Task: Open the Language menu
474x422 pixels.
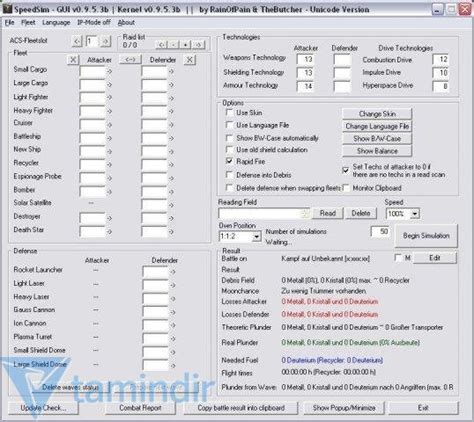Action: (56, 23)
